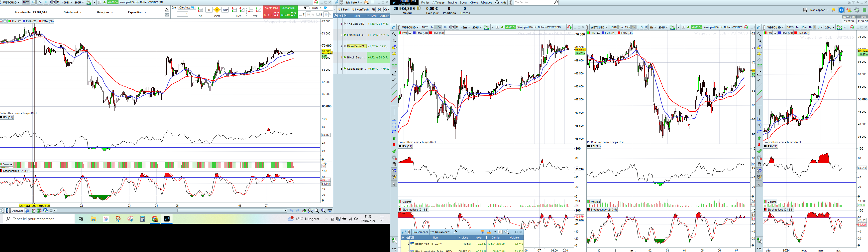Open ProScreener settings wrench icon
This screenshot has height=252, width=868.
coord(455,232)
